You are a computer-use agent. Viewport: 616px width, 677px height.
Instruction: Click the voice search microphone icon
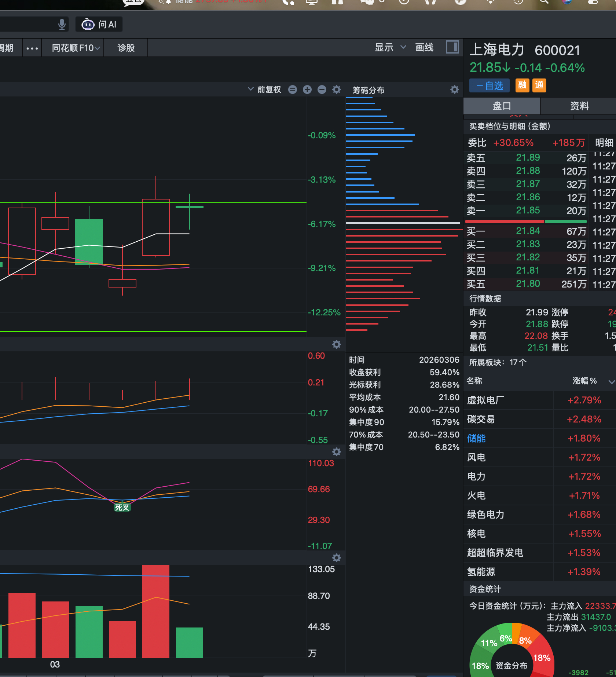click(x=62, y=24)
